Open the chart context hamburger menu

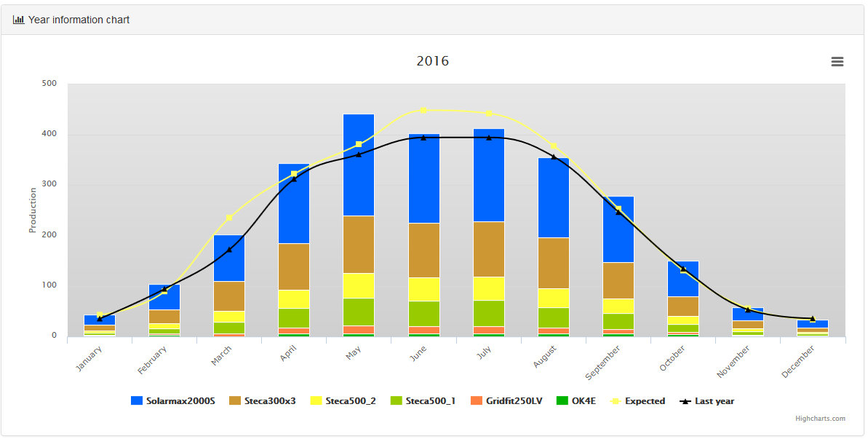(837, 62)
